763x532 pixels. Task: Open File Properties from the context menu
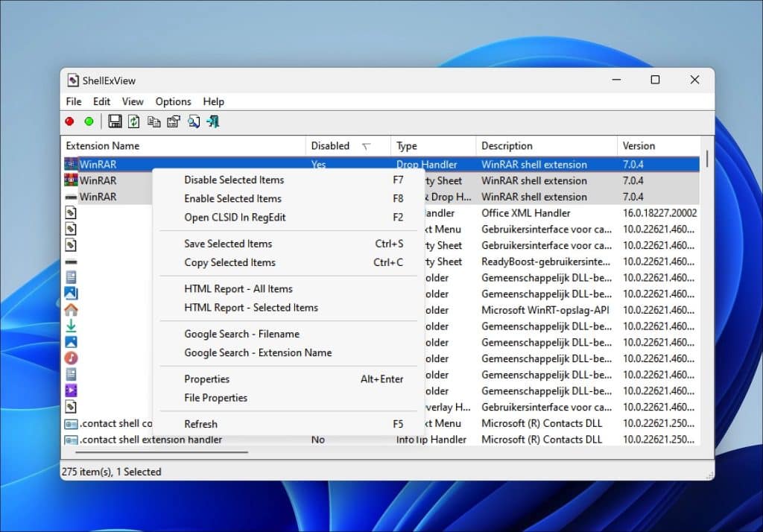288,398
